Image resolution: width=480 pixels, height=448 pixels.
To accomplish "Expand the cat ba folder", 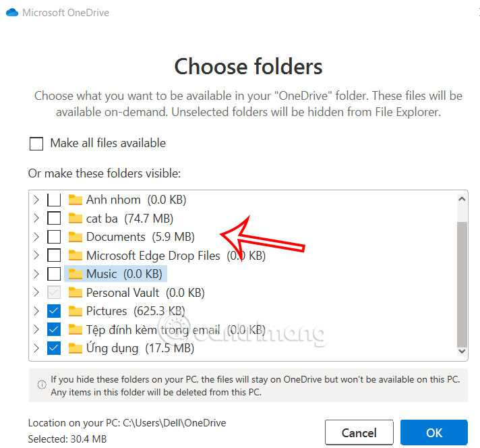I will click(36, 219).
